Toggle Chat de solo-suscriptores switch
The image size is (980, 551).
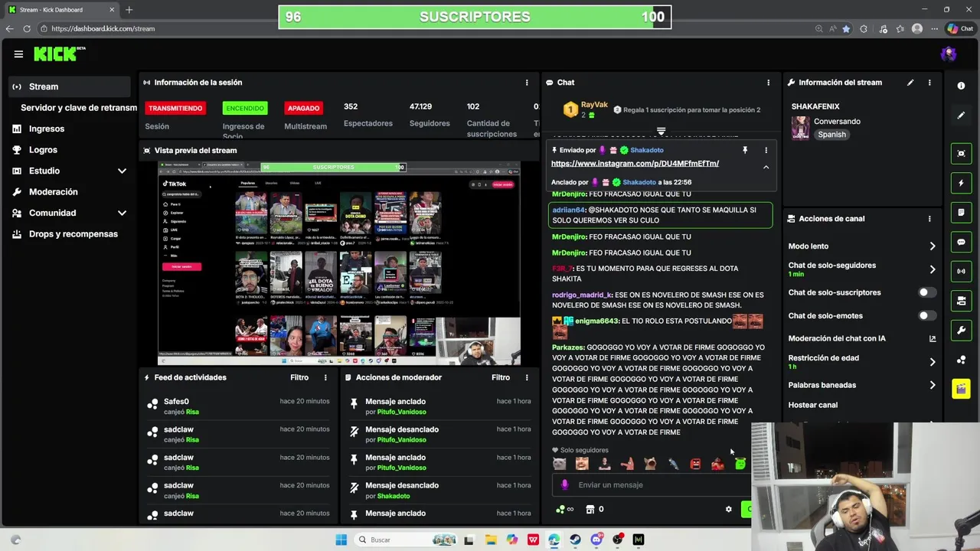(x=926, y=292)
